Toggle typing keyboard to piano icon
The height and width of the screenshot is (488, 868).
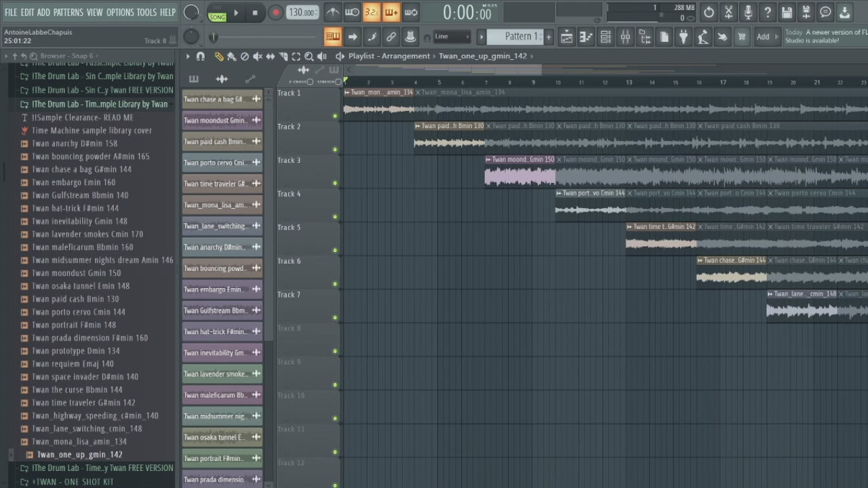coord(332,37)
